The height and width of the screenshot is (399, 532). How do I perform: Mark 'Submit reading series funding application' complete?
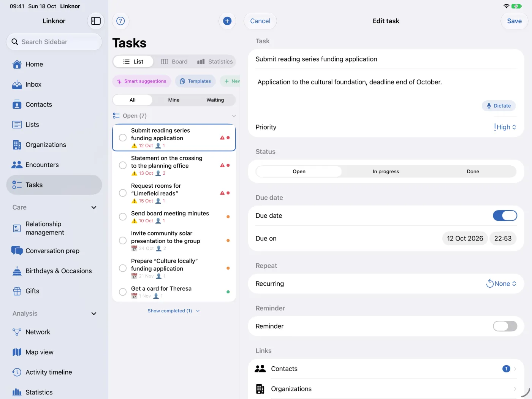pos(123,138)
